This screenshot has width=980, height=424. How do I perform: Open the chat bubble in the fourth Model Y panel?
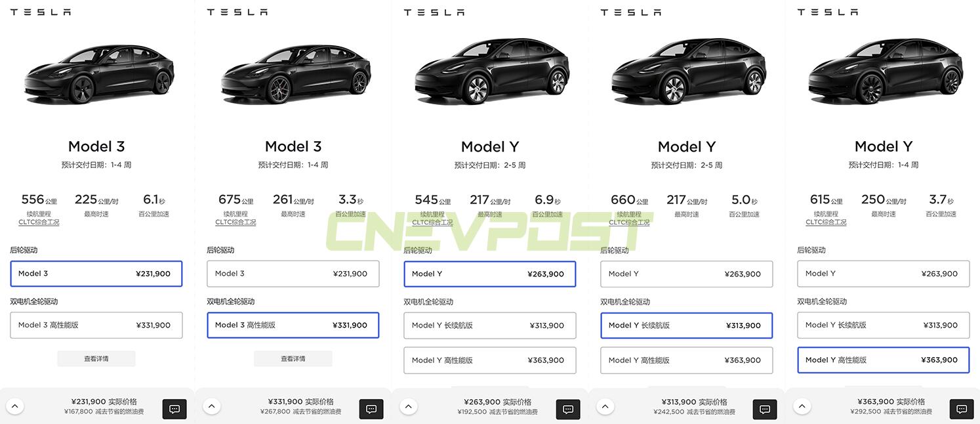click(x=764, y=408)
